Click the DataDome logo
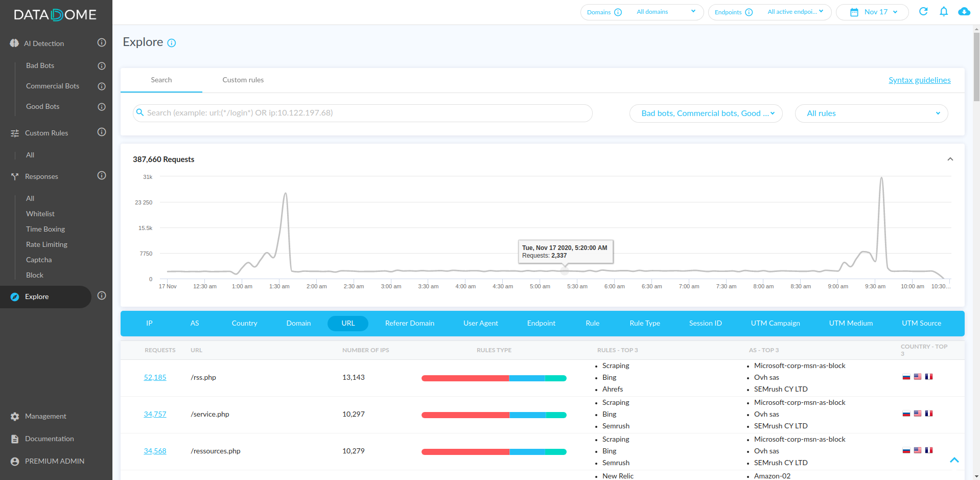The image size is (980, 480). click(x=55, y=15)
